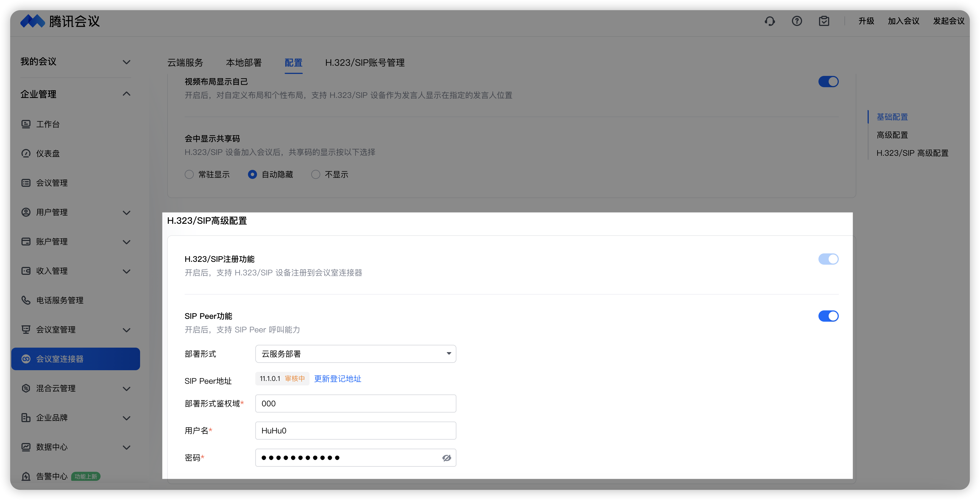980x500 pixels.
Task: Open customer service headset icon
Action: [770, 21]
